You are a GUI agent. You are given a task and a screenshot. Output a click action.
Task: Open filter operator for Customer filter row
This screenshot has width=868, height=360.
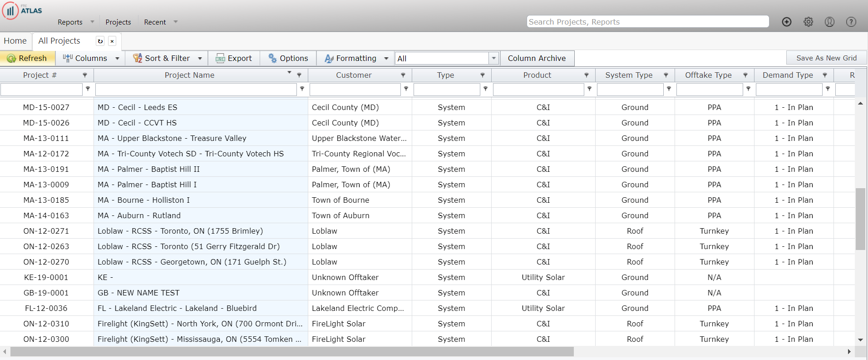pyautogui.click(x=406, y=89)
